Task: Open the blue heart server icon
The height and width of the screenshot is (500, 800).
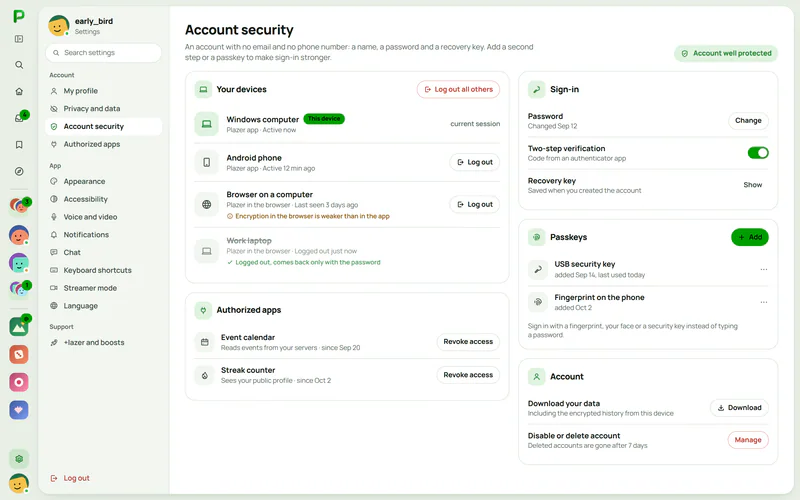Action: pyautogui.click(x=19, y=410)
